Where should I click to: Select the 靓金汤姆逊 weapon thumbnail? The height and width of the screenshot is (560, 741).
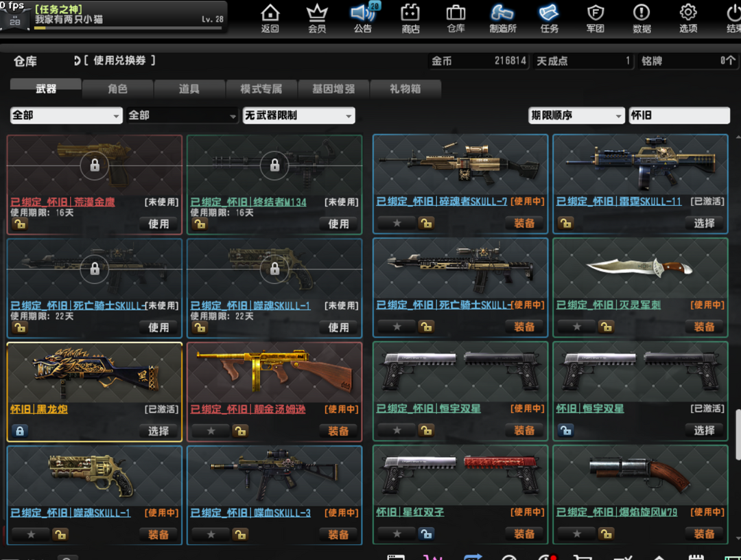coord(274,372)
